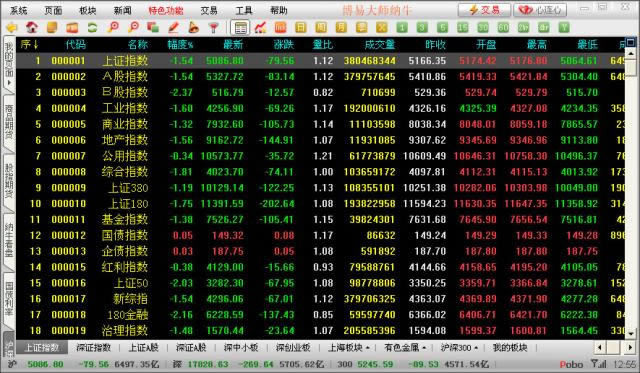The height and width of the screenshot is (373, 640).
Task: Click the red funnel filter icon
Action: click(213, 28)
